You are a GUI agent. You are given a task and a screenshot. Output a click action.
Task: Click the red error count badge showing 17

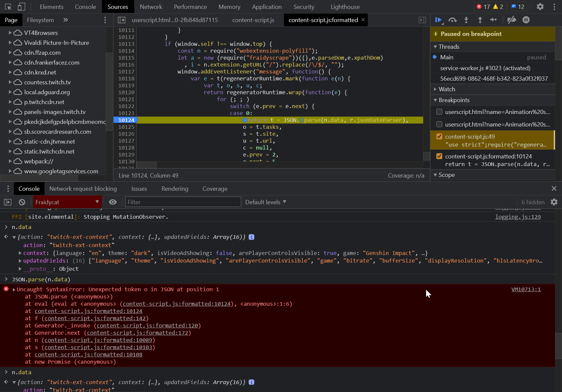pos(483,7)
